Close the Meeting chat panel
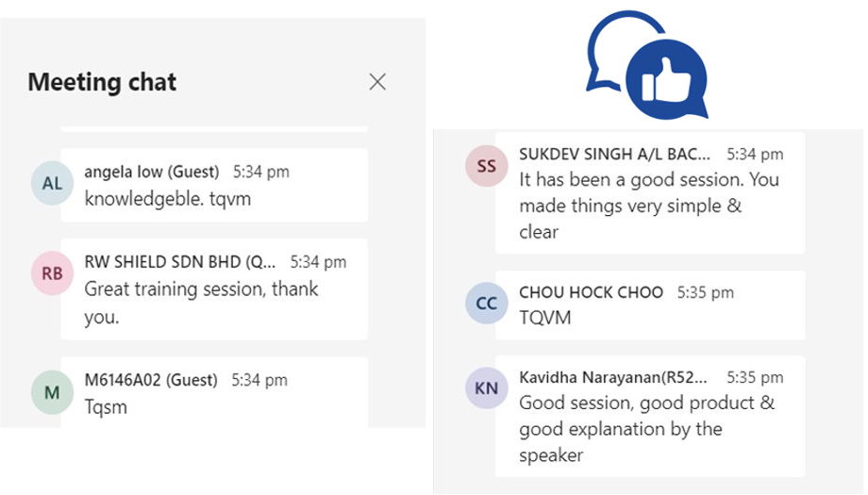Screen dimensions: 868x495 tap(377, 82)
